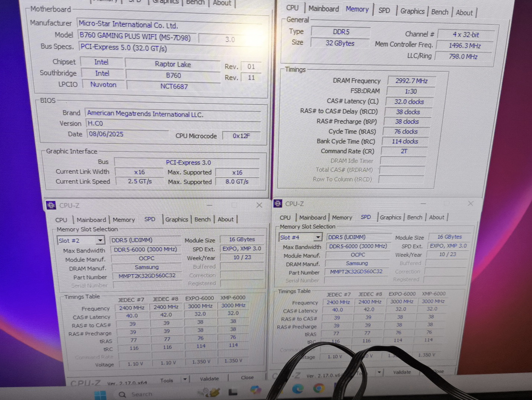Image resolution: width=532 pixels, height=400 pixels.
Task: Select the Bench tab in the Slot #4 window
Action: click(x=414, y=217)
